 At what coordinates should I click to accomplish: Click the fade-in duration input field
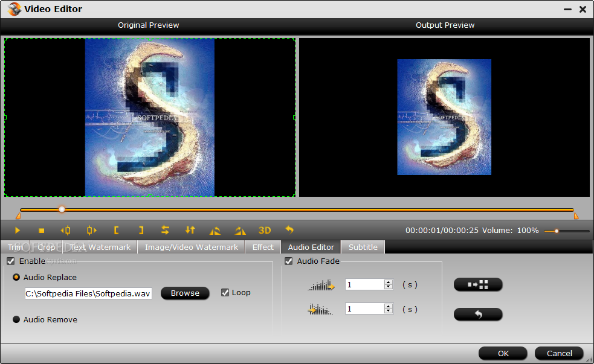[x=365, y=284]
